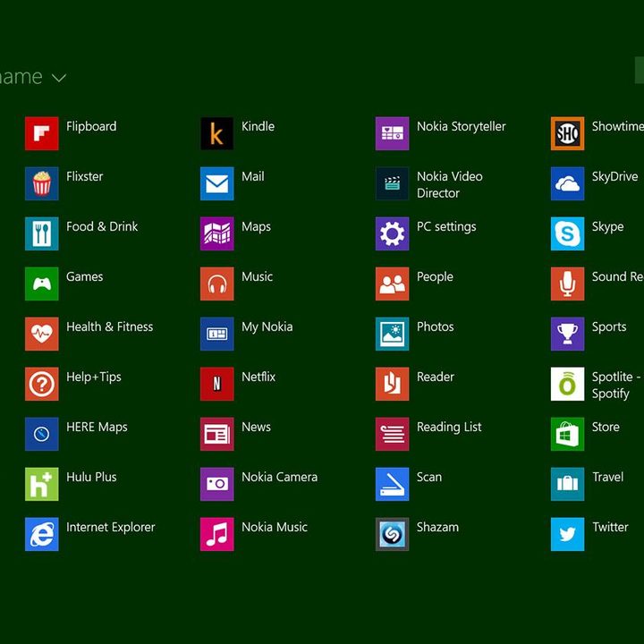Screen dimensions: 644x644
Task: Click the 'HERE Maps' label
Action: (x=97, y=428)
